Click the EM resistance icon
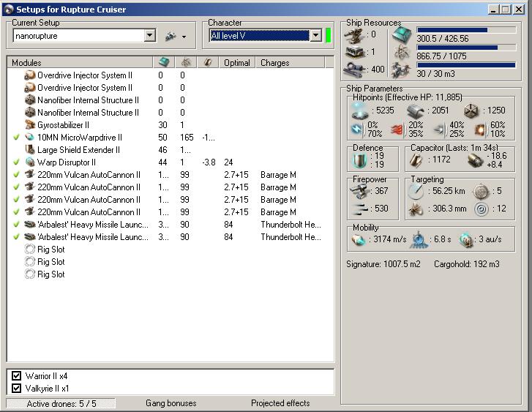 click(357, 130)
